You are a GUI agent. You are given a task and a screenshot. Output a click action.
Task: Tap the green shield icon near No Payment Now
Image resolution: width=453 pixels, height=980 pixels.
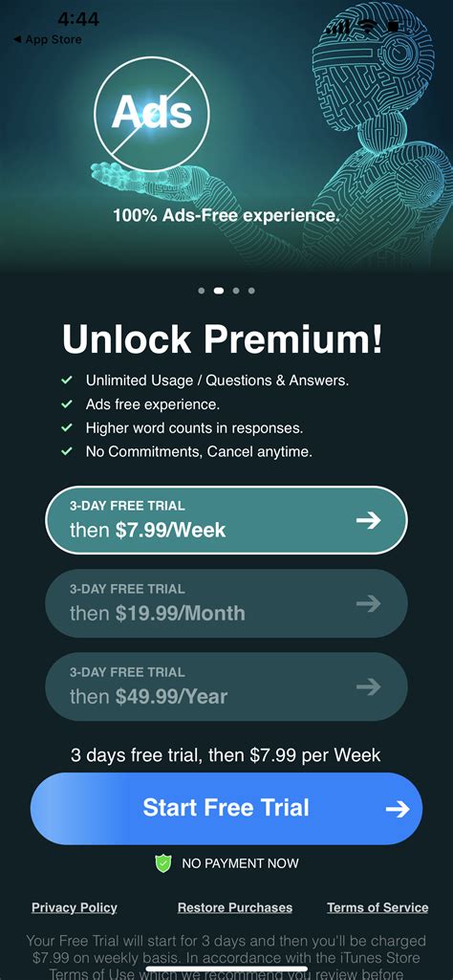tap(163, 863)
